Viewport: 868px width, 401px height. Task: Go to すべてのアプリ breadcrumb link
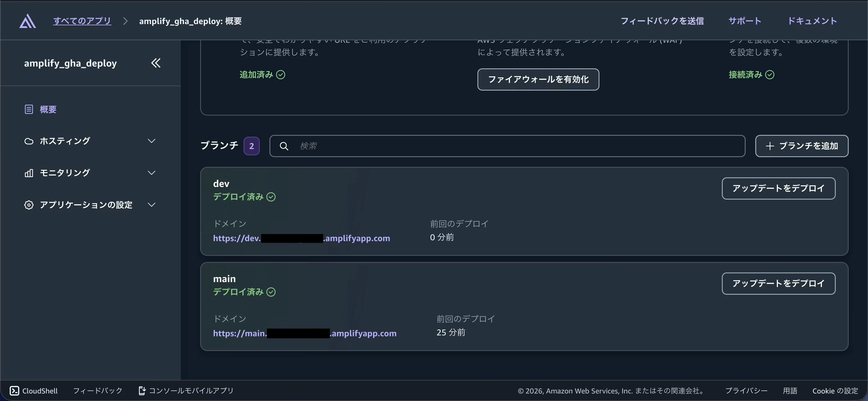click(82, 21)
